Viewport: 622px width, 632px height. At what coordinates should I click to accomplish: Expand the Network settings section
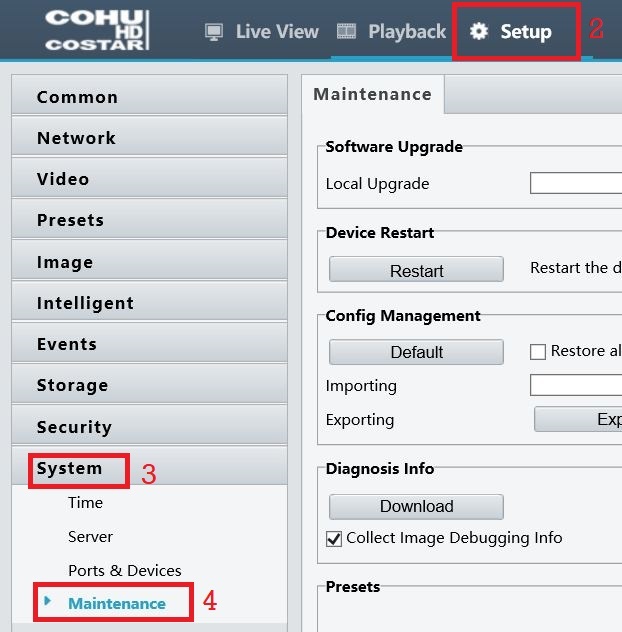point(150,137)
